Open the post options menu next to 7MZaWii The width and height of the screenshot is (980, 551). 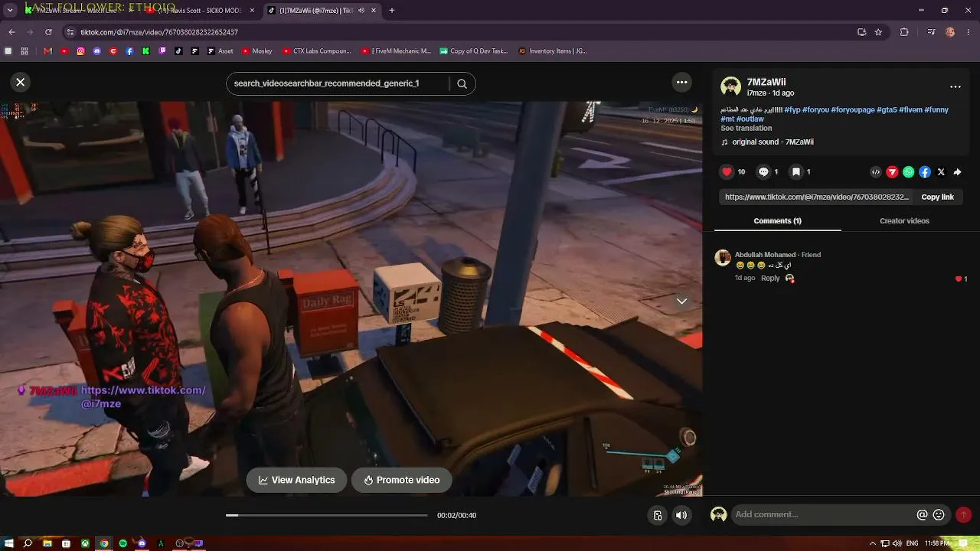pyautogui.click(x=955, y=87)
